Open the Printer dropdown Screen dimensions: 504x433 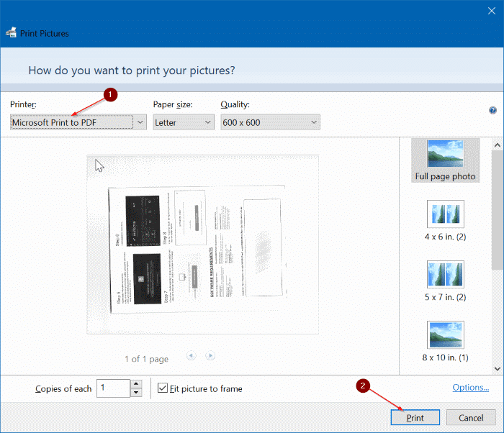point(78,122)
